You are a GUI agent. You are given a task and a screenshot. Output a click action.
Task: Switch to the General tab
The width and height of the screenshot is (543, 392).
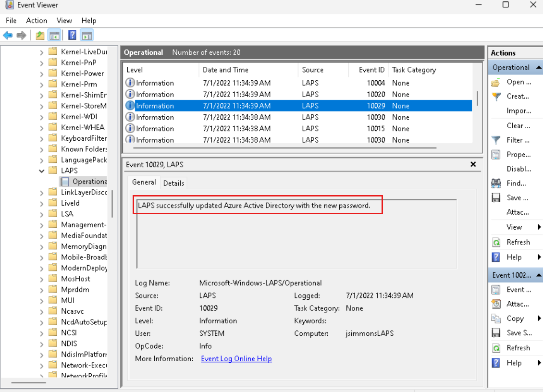click(143, 183)
